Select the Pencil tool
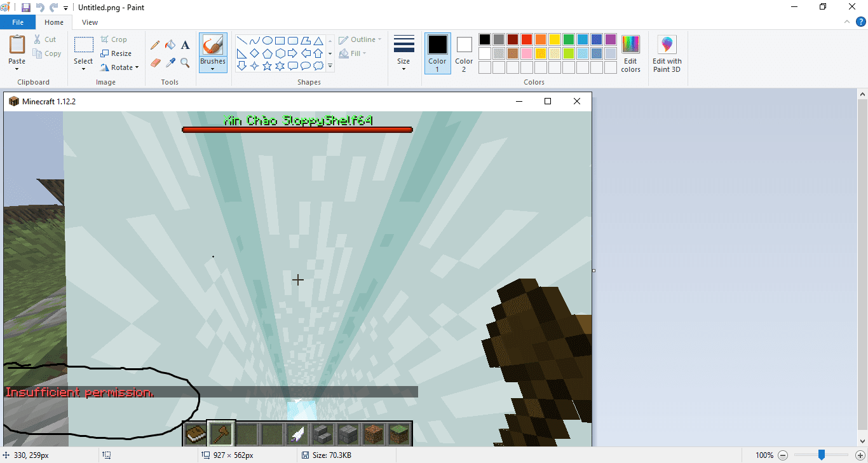The height and width of the screenshot is (463, 868). tap(155, 45)
